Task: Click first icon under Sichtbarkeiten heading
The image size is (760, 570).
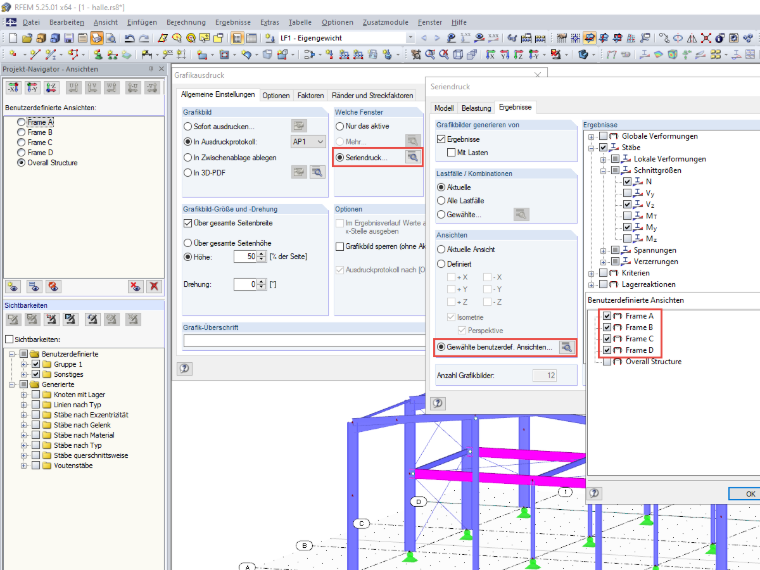Action: click(13, 319)
